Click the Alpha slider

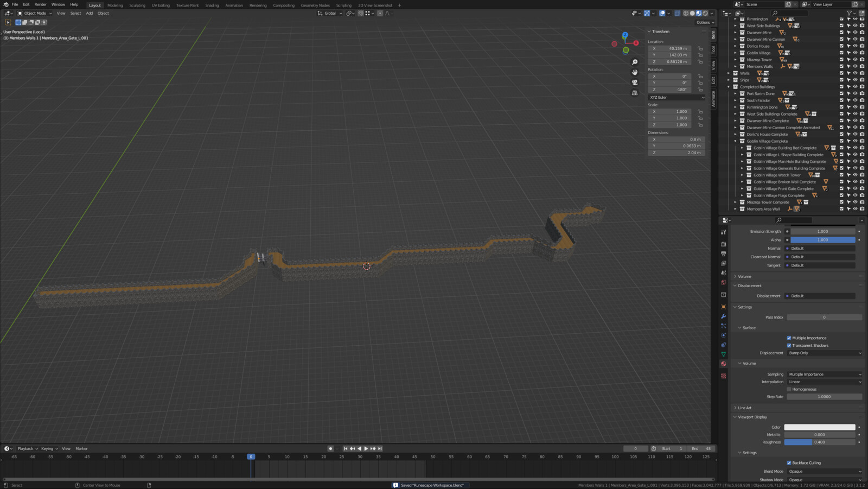[x=822, y=240]
